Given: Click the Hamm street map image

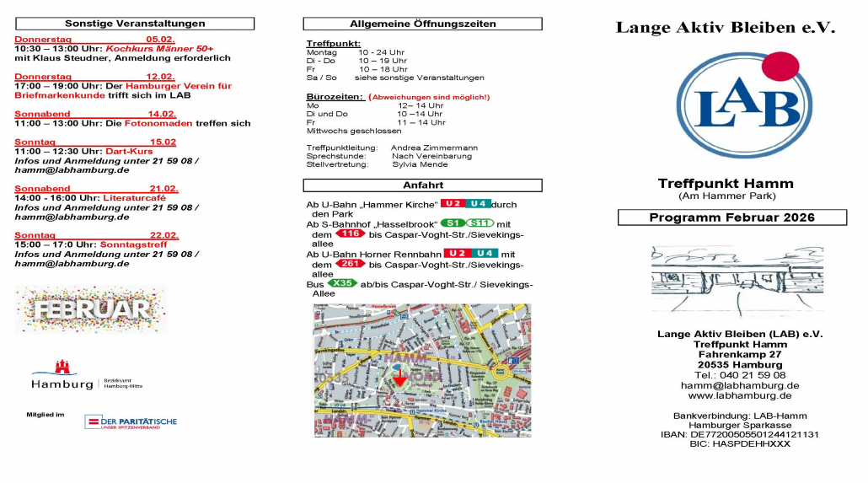Looking at the screenshot, I should [421, 370].
